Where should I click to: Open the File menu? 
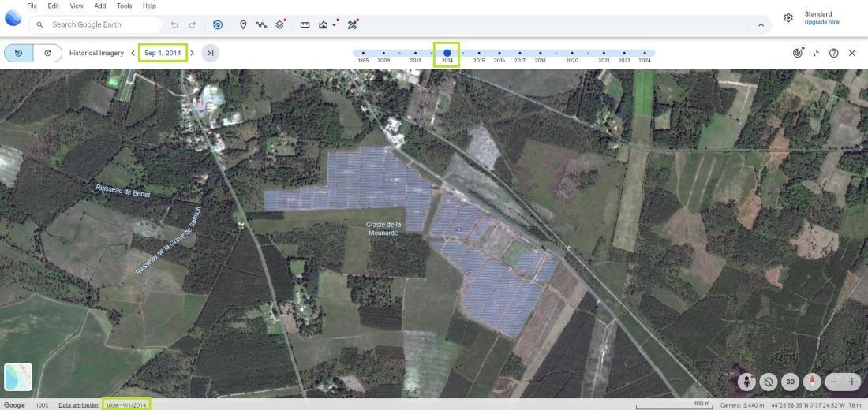tap(32, 6)
